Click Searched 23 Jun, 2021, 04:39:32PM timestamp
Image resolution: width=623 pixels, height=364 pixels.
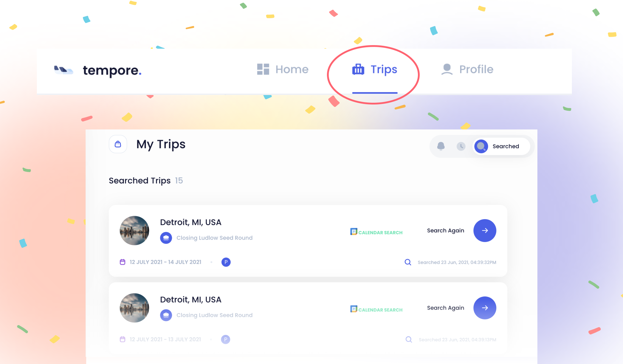point(457,262)
